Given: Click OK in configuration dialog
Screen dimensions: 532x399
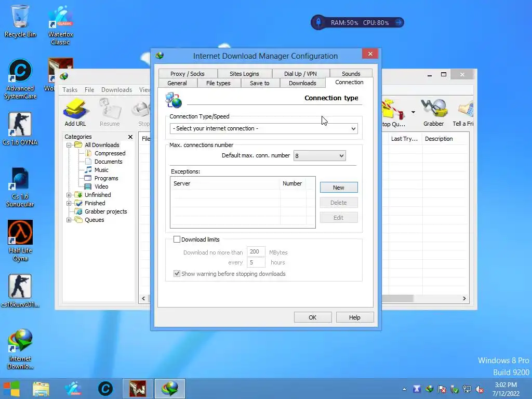Looking at the screenshot, I should pyautogui.click(x=312, y=317).
